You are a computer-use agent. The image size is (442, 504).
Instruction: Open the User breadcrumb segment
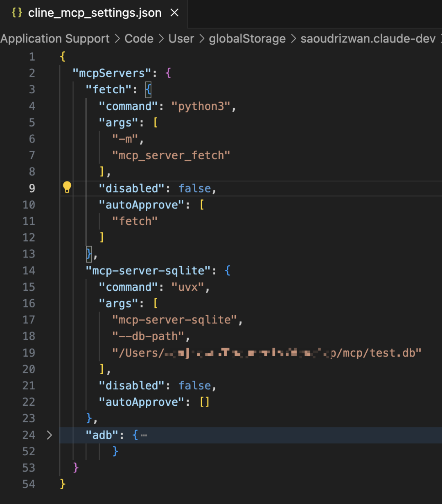(181, 39)
